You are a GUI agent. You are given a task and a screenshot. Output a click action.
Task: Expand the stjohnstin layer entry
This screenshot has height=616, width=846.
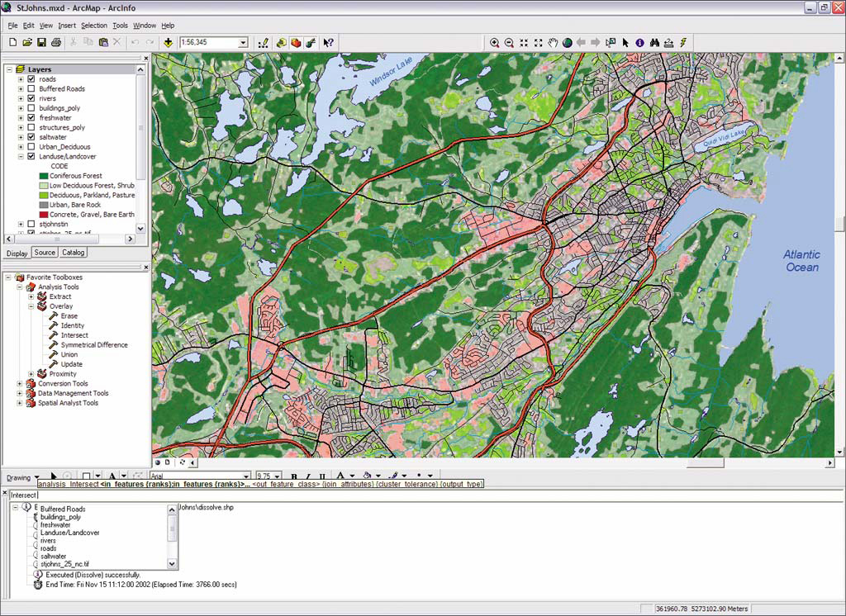pyautogui.click(x=21, y=224)
